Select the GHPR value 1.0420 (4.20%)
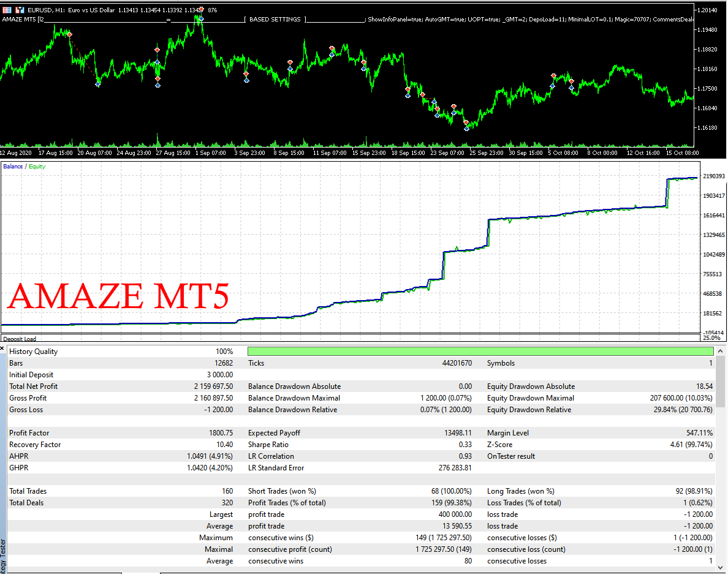Image resolution: width=728 pixels, height=580 pixels. click(210, 468)
